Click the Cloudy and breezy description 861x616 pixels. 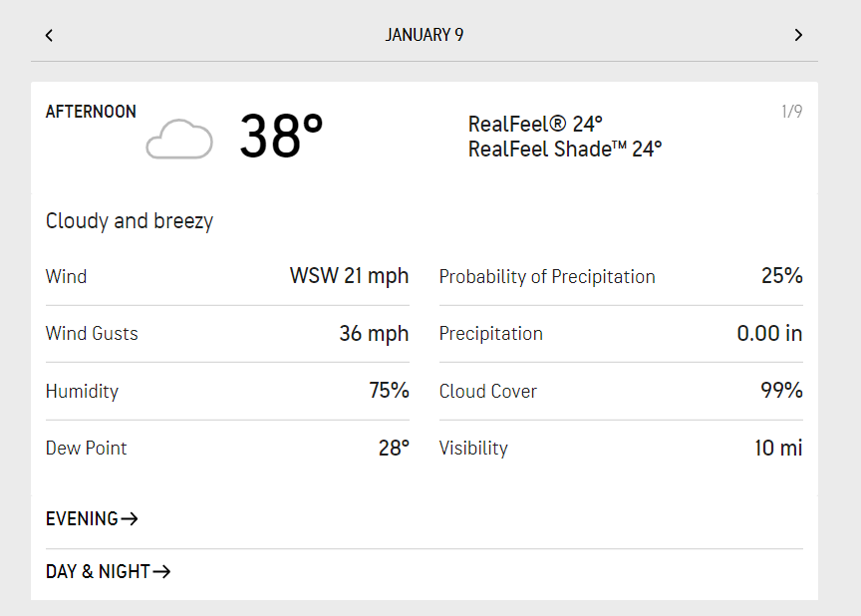click(x=130, y=221)
